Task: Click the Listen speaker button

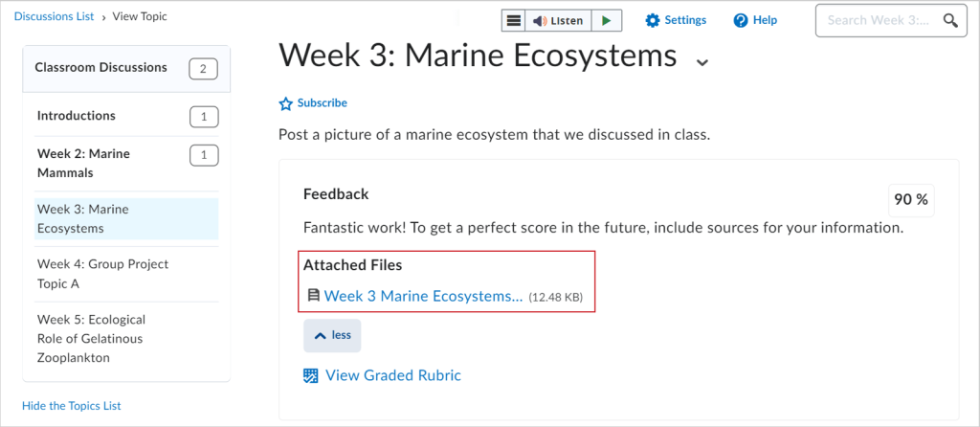Action: coord(558,21)
